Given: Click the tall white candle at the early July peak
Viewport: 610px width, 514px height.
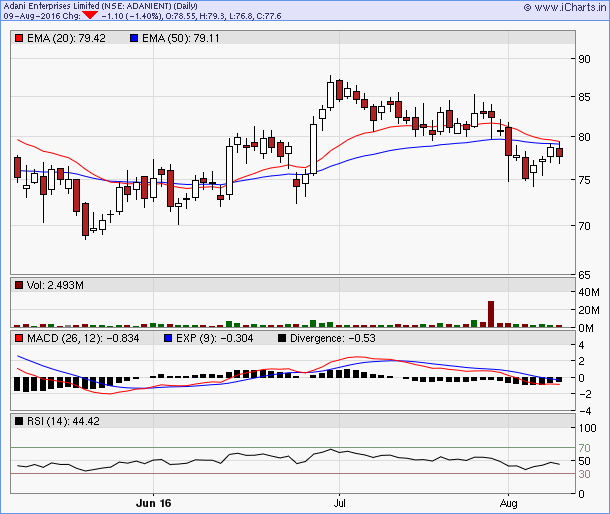Looking at the screenshot, I should pyautogui.click(x=330, y=95).
